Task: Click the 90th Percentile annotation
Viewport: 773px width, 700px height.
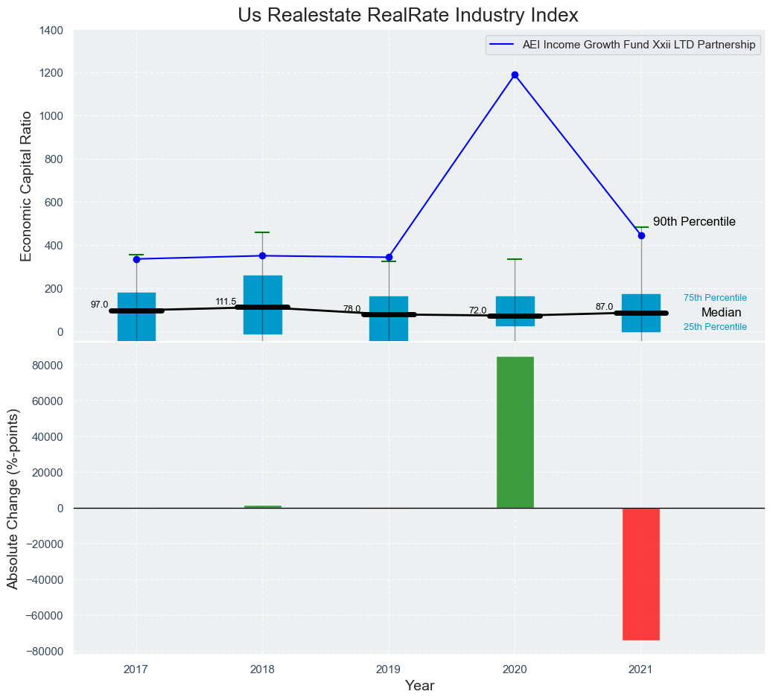Action: (x=694, y=222)
